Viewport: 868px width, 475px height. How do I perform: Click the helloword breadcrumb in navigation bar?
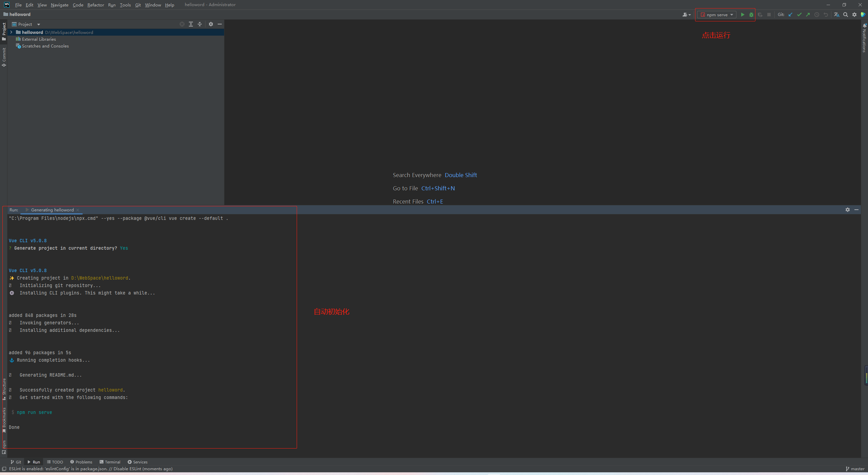point(17,14)
